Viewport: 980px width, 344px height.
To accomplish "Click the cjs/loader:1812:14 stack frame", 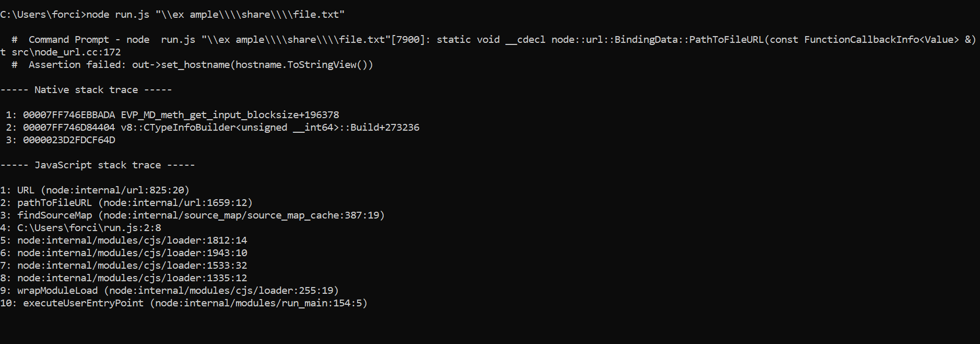I will tap(132, 240).
